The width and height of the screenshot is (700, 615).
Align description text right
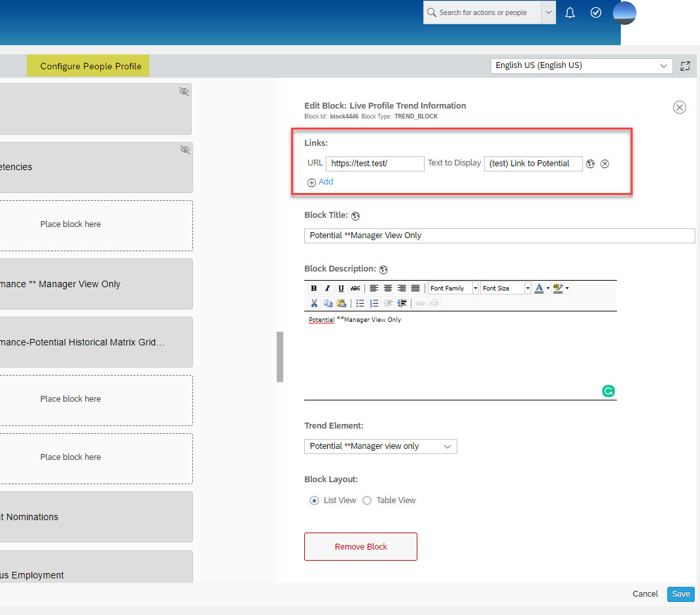(402, 289)
